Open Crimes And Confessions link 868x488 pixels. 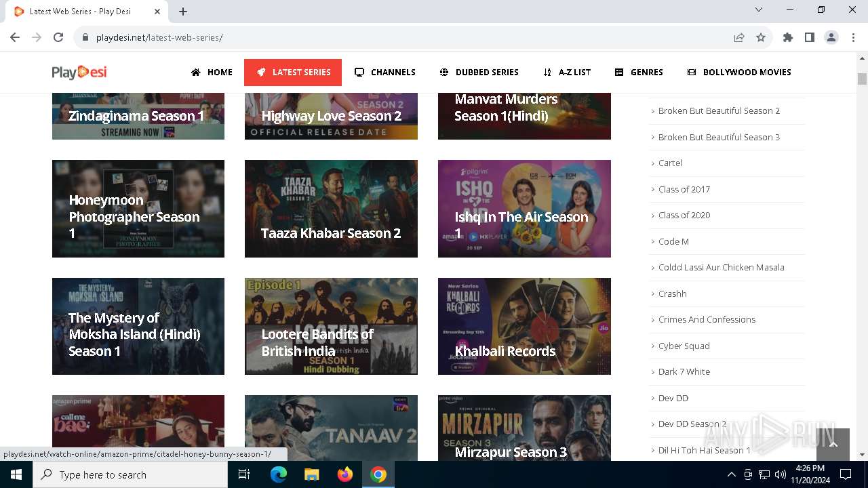click(x=707, y=319)
